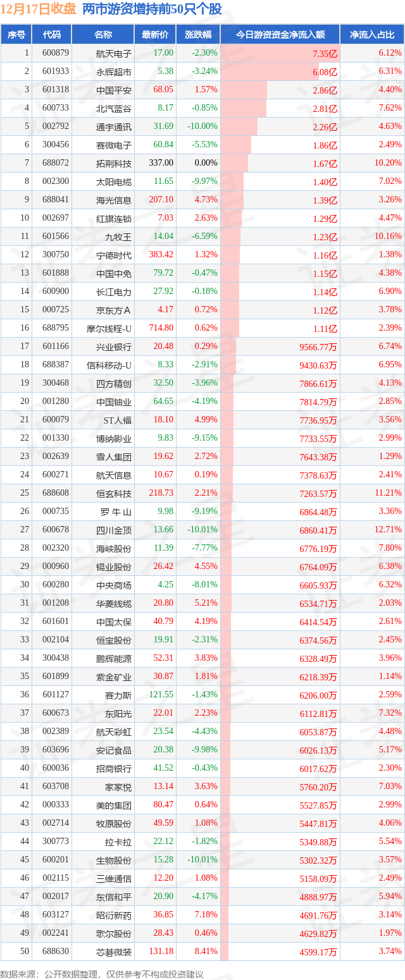Click 恒玄科技 inflow ratio 11.21%

pyautogui.click(x=389, y=493)
